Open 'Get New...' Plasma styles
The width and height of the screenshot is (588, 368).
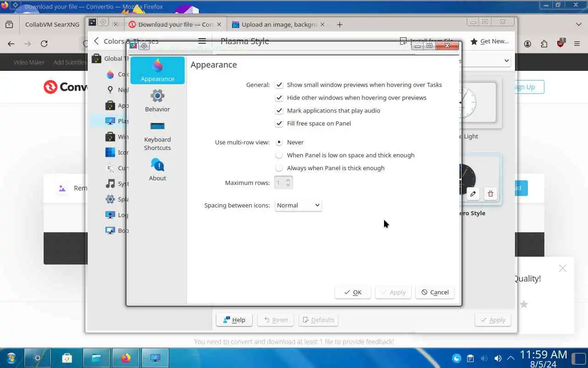point(489,41)
